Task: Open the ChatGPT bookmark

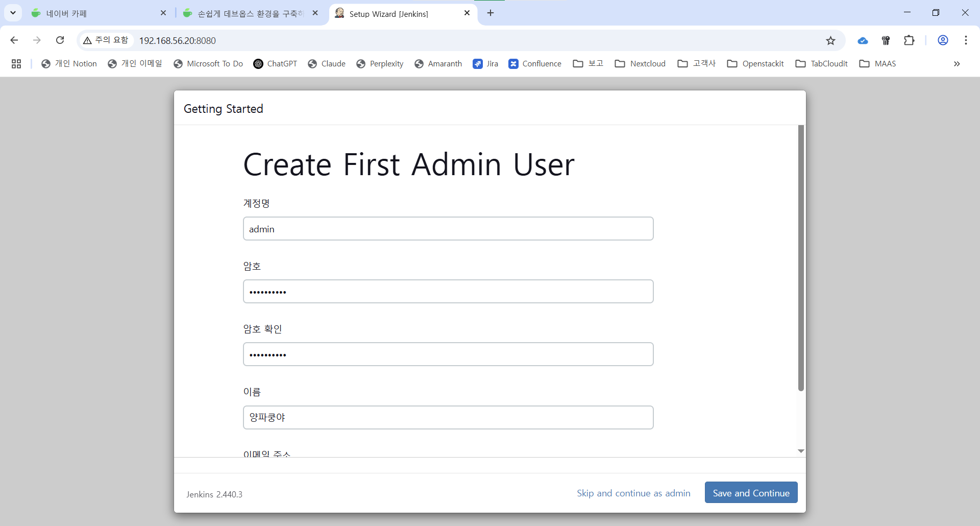Action: (x=276, y=64)
